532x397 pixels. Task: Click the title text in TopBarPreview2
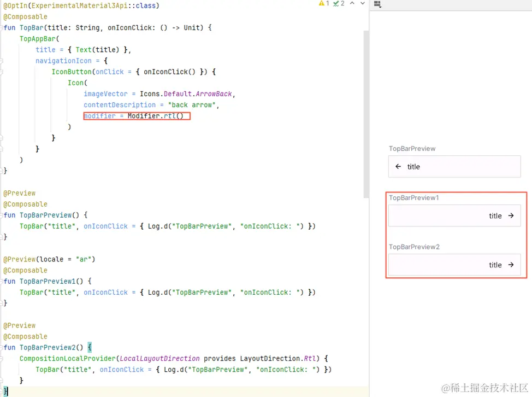(x=495, y=265)
